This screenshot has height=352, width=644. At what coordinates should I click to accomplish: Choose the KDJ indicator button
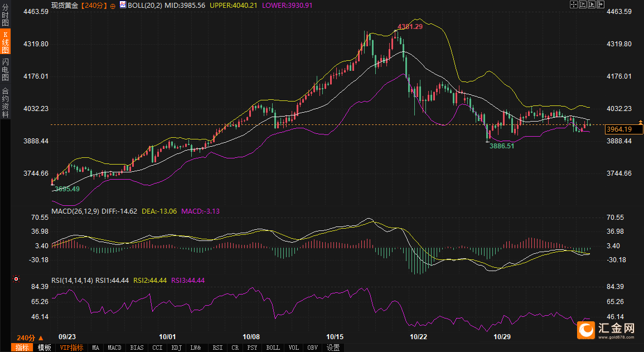[177, 348]
